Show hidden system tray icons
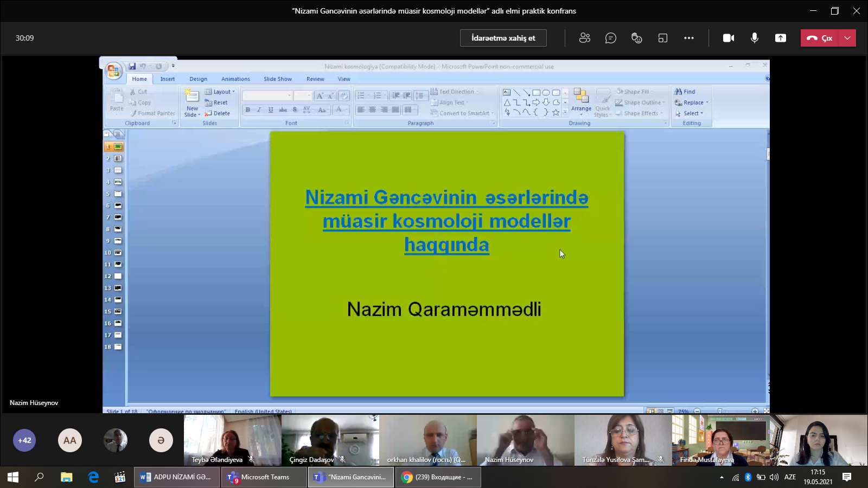The height and width of the screenshot is (488, 868). coord(722,477)
